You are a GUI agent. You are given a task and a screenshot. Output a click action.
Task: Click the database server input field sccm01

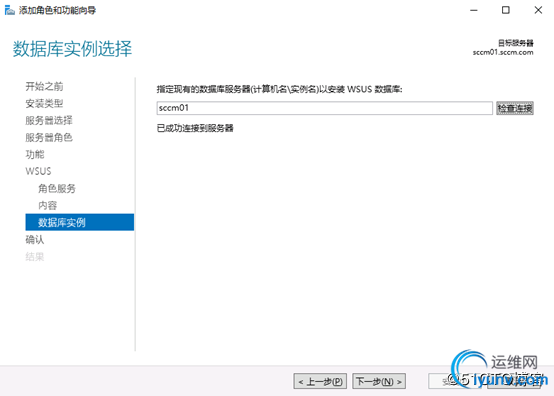coord(324,108)
